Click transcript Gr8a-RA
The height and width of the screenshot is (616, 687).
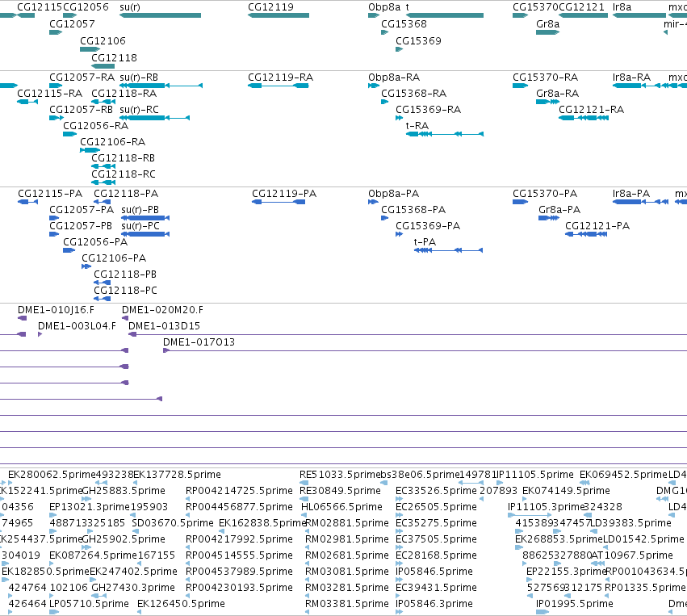(x=557, y=94)
